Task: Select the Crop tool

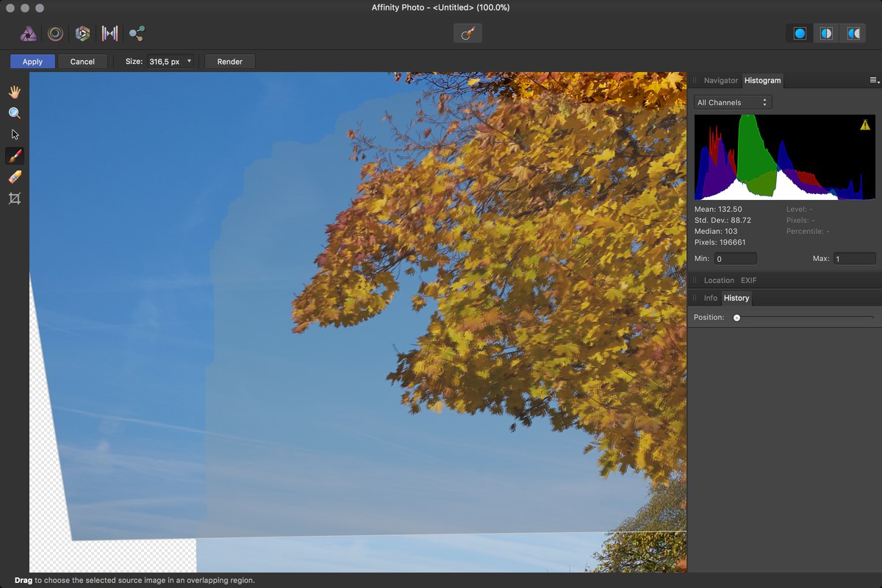Action: point(14,198)
